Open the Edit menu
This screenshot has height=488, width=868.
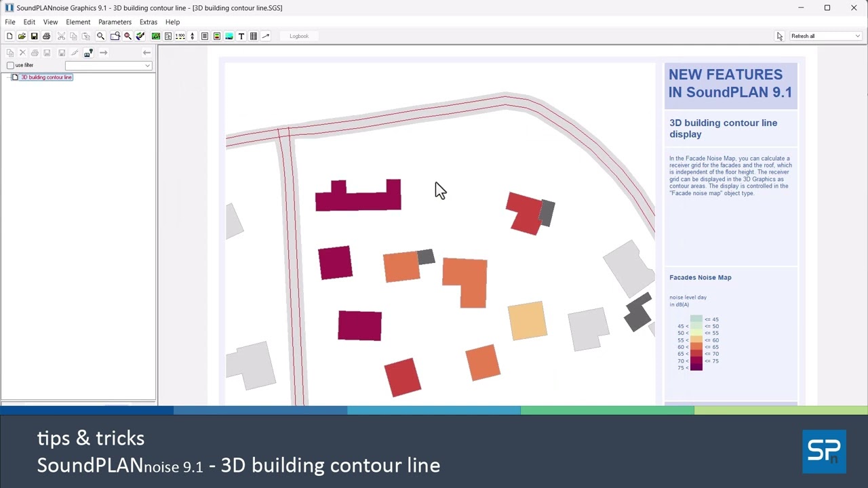point(29,22)
